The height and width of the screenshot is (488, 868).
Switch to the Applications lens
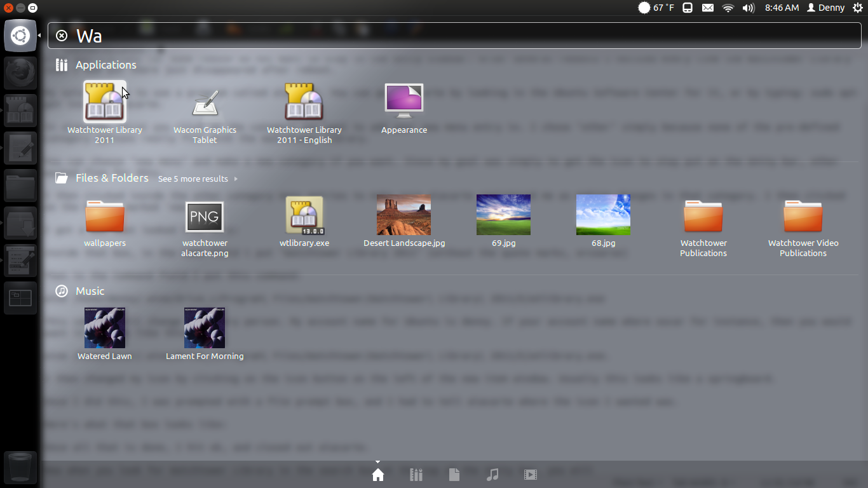point(416,475)
